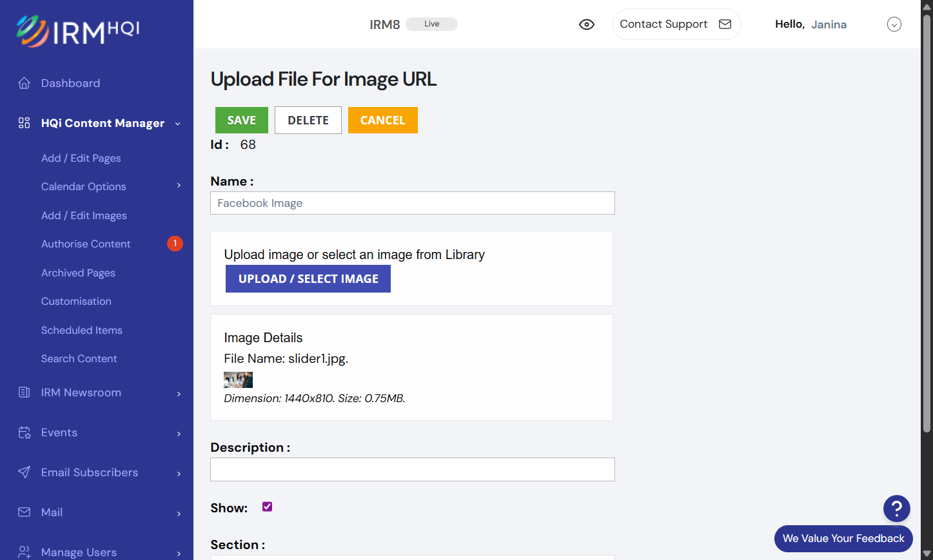Collapse the HQi Content Manager chevron
This screenshot has width=933, height=560.
[x=178, y=124]
